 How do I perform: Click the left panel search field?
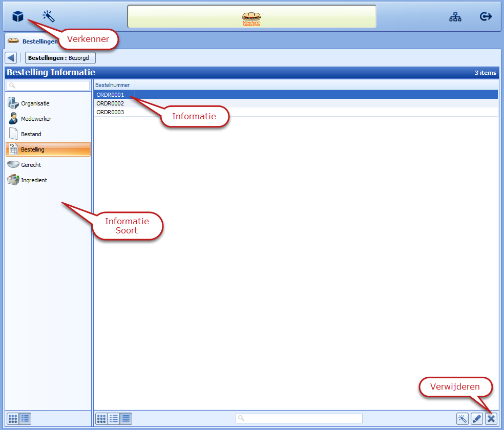pos(48,85)
